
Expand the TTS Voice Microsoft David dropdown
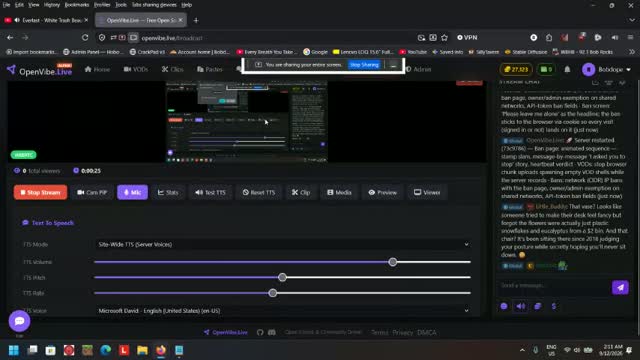(x=283, y=311)
